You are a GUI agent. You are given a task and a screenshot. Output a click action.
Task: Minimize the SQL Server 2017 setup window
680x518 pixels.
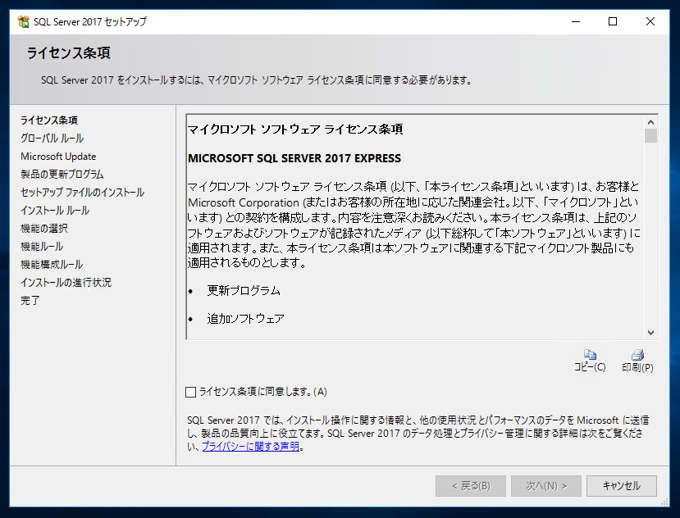576,21
